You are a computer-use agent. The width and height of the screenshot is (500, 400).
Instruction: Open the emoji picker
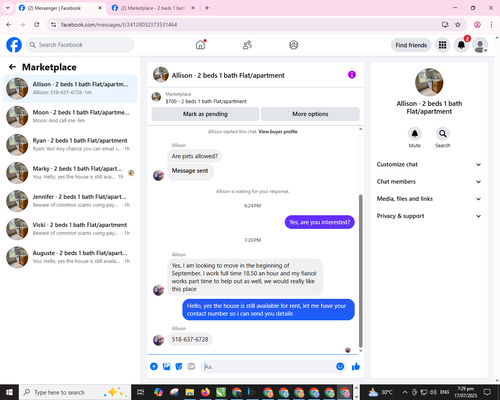coord(340,366)
